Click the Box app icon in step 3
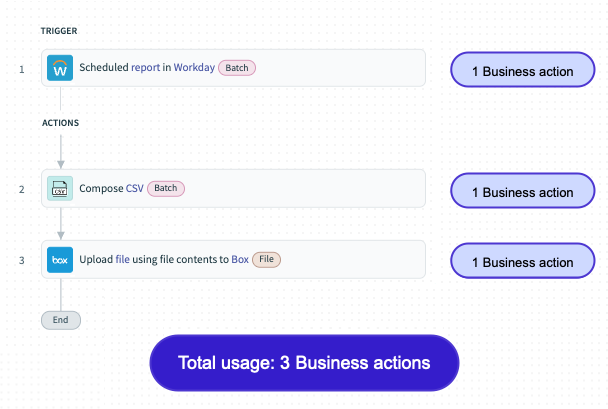This screenshot has height=409, width=608. (60, 260)
